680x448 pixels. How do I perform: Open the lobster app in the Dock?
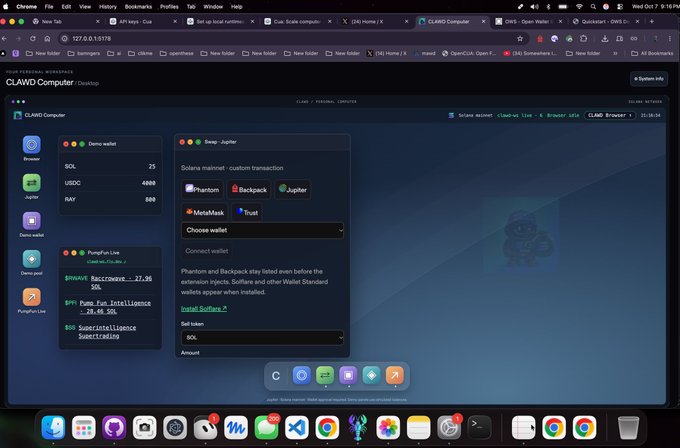pos(358,428)
